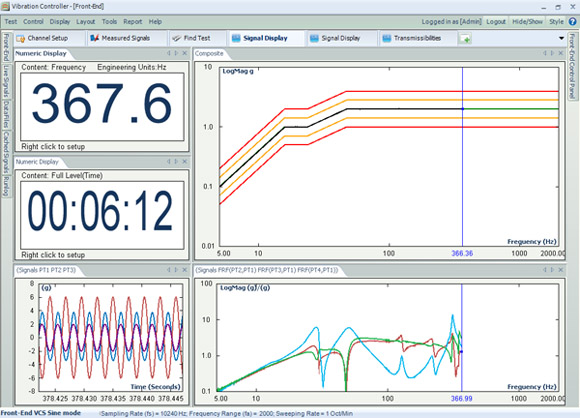Click next arrow in Signals PT1 PT2 PT3 pane

pyautogui.click(x=176, y=270)
